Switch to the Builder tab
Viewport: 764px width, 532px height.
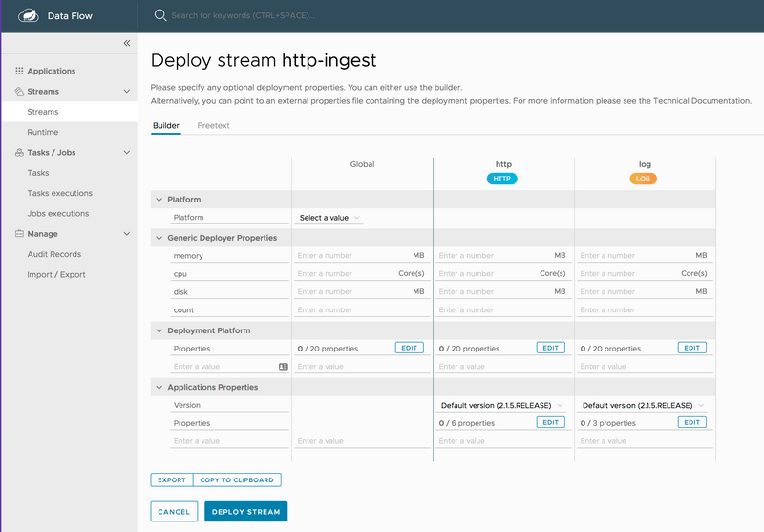[x=166, y=126]
